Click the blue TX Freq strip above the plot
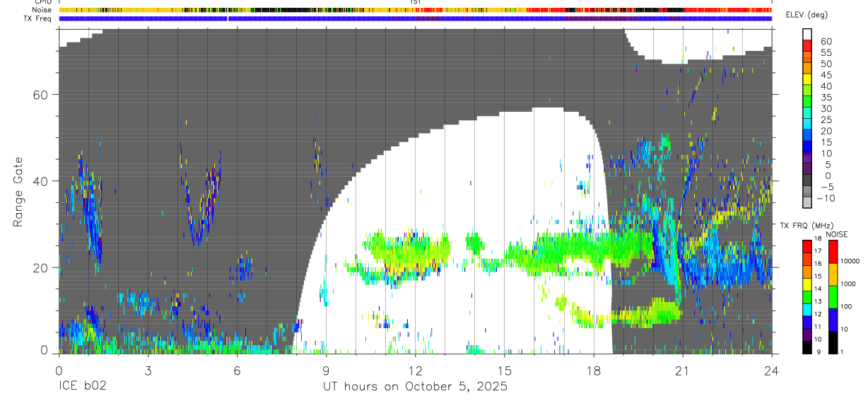This screenshot has height=401, width=868. point(415,18)
